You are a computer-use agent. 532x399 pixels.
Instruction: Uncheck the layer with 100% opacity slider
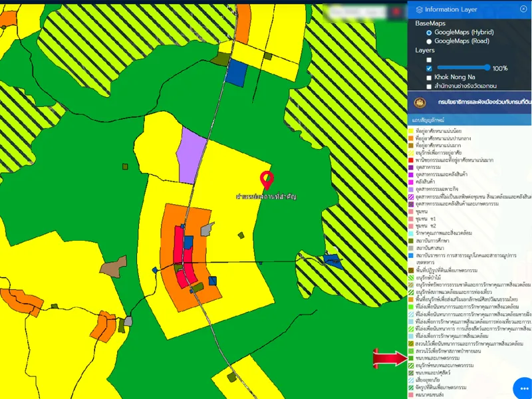(x=429, y=68)
